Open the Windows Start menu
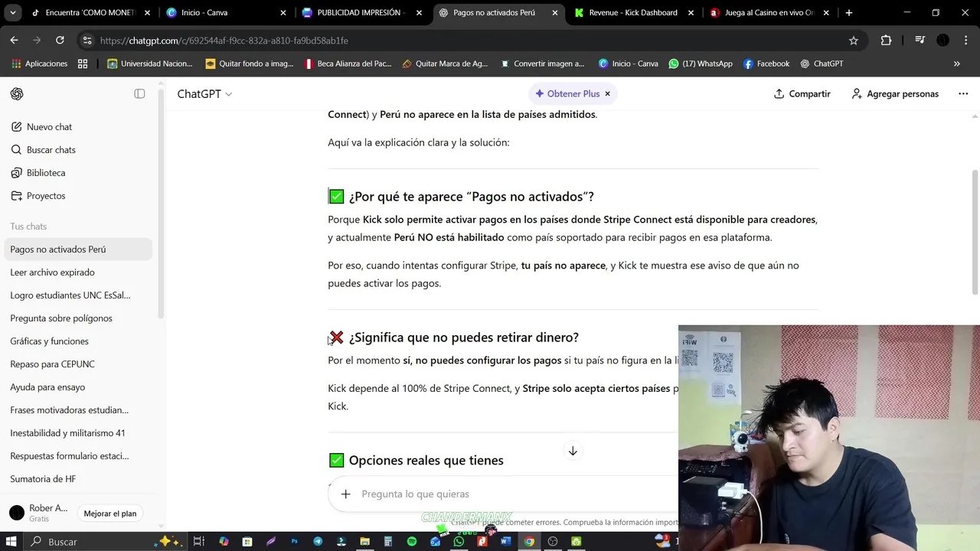This screenshot has height=551, width=980. [x=11, y=541]
